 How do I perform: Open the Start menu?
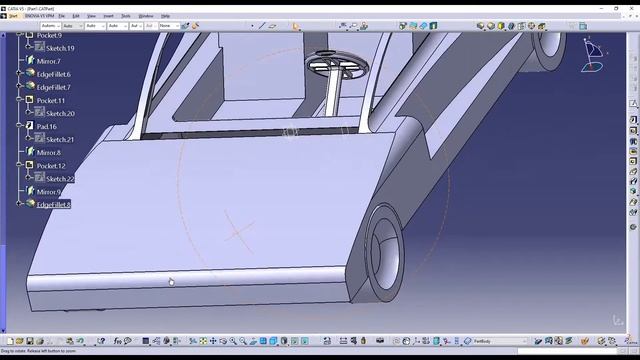(x=13, y=16)
